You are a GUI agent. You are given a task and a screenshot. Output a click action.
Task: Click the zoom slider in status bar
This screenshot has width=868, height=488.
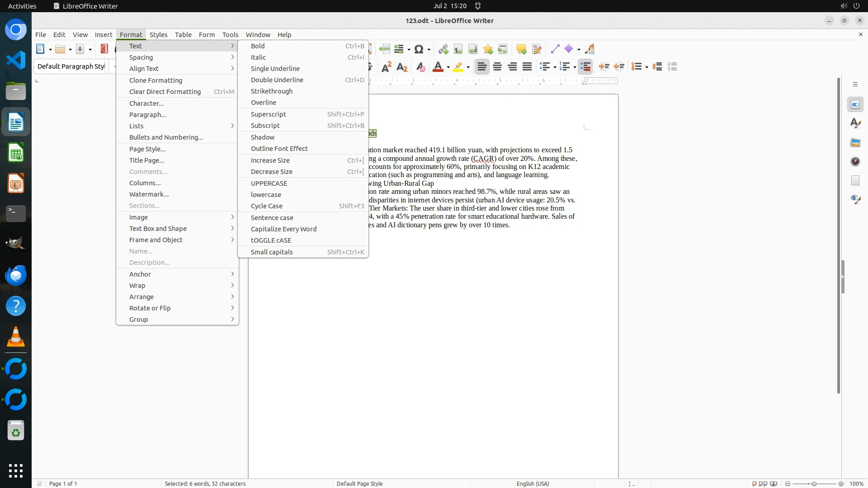click(x=814, y=483)
